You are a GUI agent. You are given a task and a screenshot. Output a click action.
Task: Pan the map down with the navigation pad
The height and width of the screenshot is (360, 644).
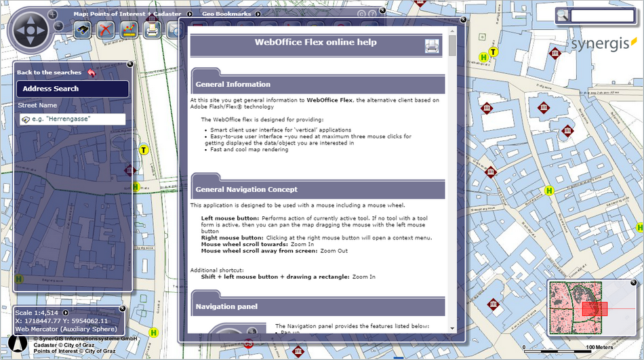[x=31, y=40]
